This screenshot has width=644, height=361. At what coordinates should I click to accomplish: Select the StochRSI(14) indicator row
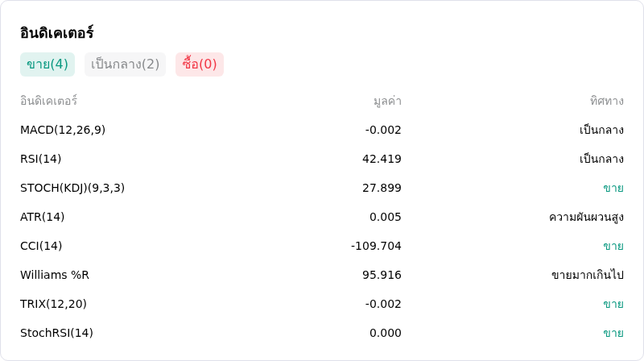pos(321,333)
